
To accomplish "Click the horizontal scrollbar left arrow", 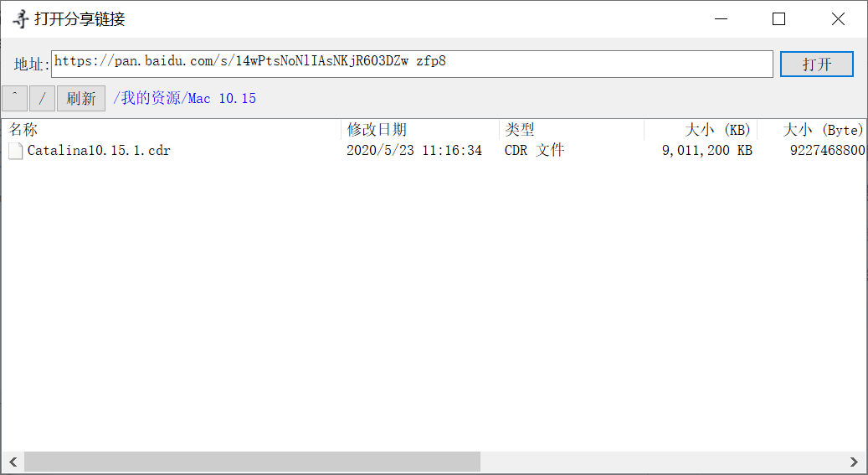I will click(x=13, y=462).
